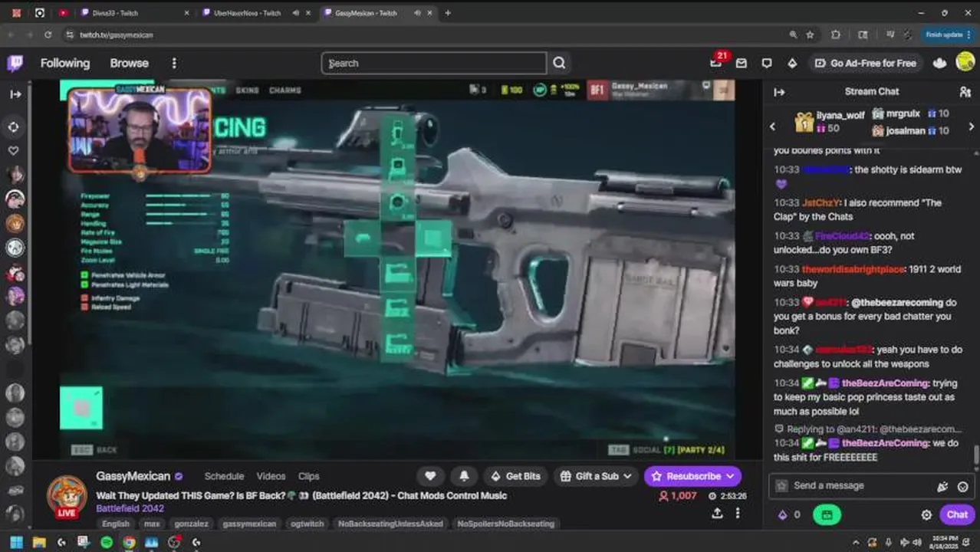980x552 pixels.
Task: Bookmark this page with the star
Action: 811,34
